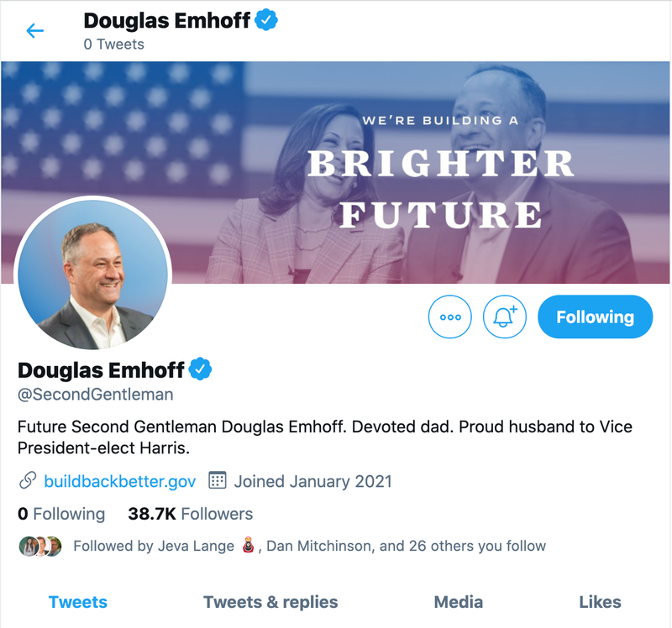
Task: Open the three-dot more options menu
Action: tap(450, 317)
